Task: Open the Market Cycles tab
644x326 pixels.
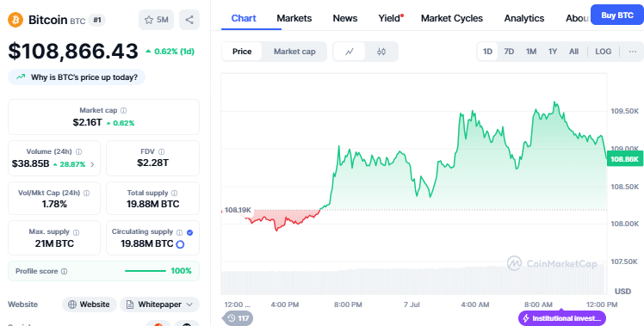Action: (x=452, y=18)
